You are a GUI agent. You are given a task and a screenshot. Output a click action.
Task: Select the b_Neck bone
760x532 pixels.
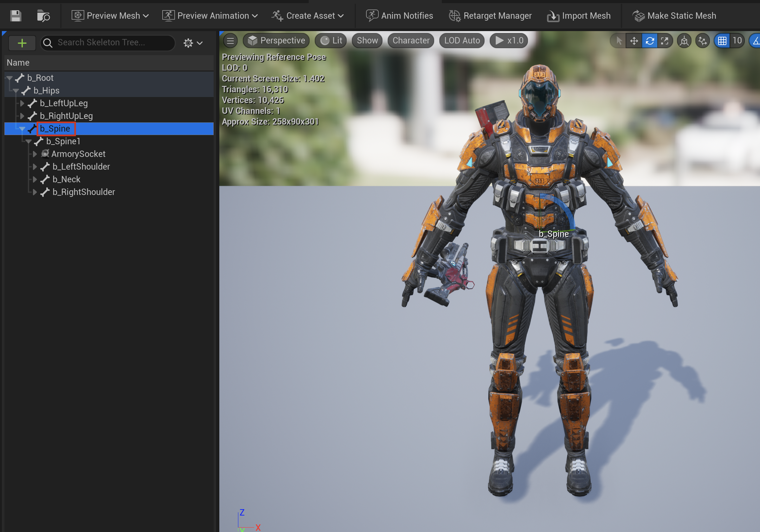pyautogui.click(x=109, y=179)
